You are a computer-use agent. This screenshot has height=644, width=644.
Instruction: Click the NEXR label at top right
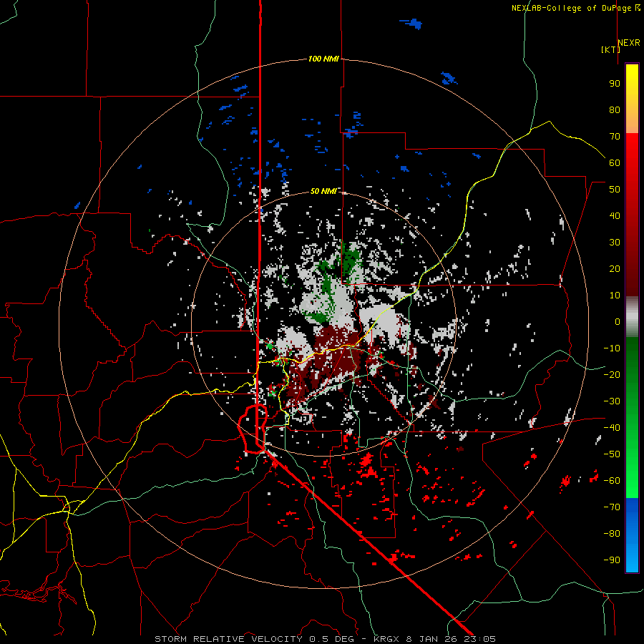628,42
